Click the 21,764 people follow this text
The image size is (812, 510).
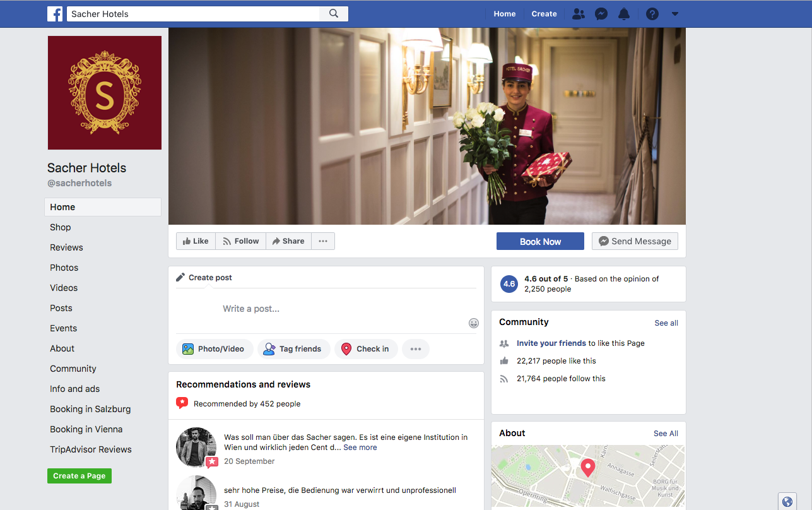pos(561,379)
